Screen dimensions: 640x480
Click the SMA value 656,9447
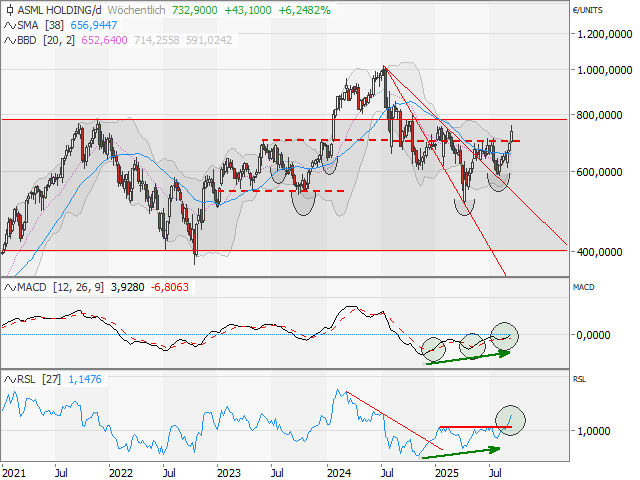point(94,25)
